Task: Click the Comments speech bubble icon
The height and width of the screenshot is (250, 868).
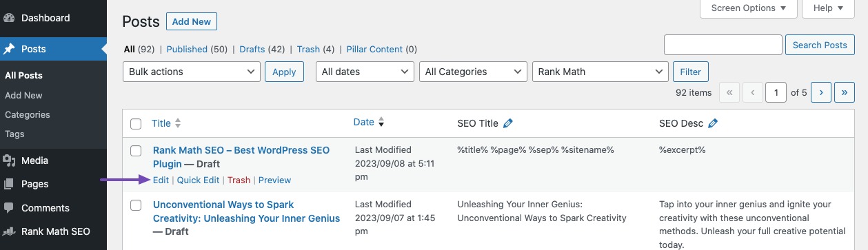Action: pyautogui.click(x=9, y=208)
